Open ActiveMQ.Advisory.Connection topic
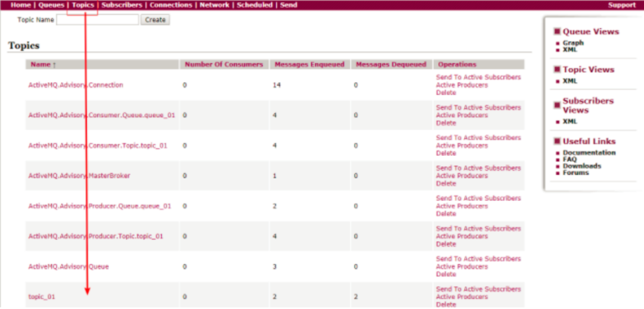This screenshot has height=309, width=644. coord(76,85)
